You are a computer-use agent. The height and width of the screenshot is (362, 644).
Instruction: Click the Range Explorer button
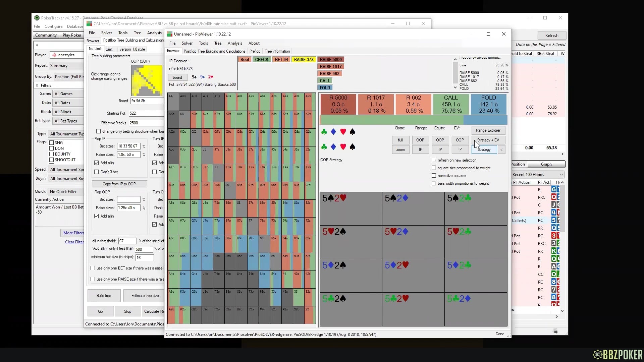pos(488,130)
